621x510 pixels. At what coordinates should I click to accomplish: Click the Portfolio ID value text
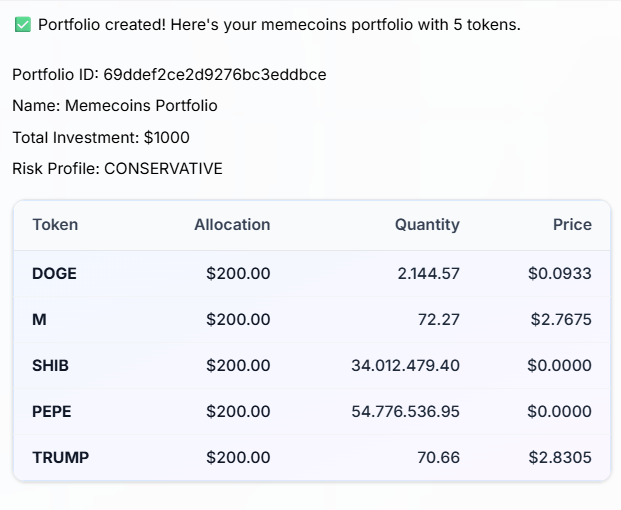[x=215, y=74]
